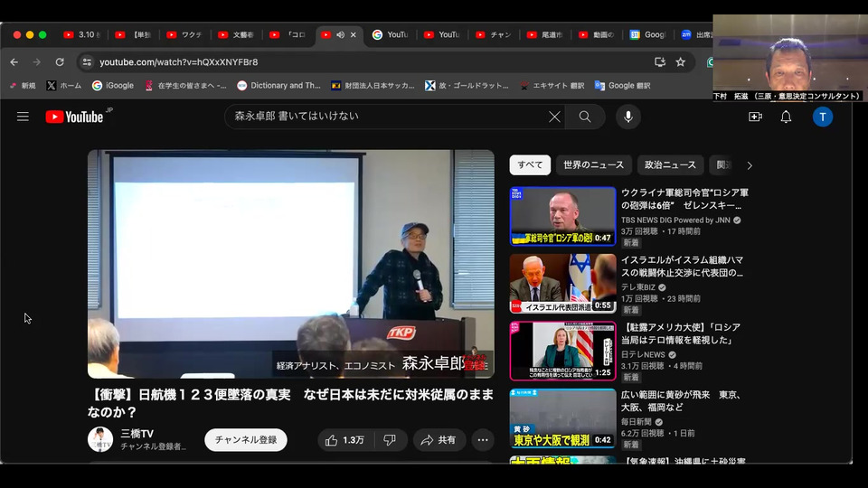Go to YouTube home via logo

[75, 117]
